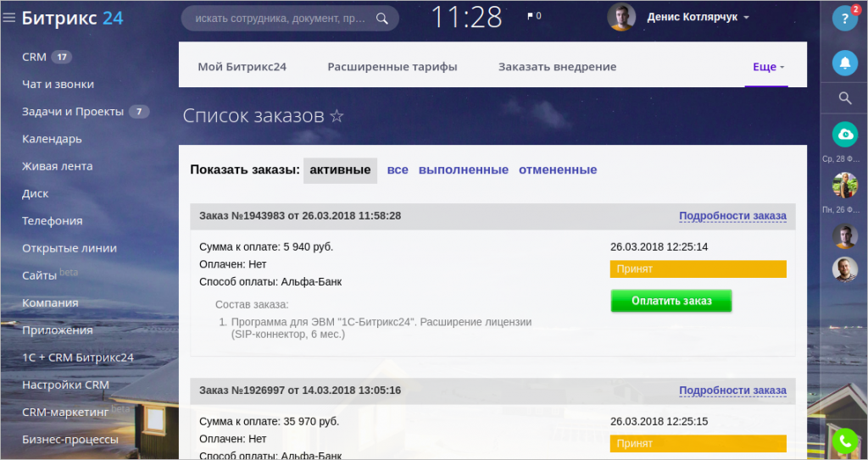Viewport: 868px width, 460px height.
Task: Open CRM in left menu
Action: click(x=34, y=57)
